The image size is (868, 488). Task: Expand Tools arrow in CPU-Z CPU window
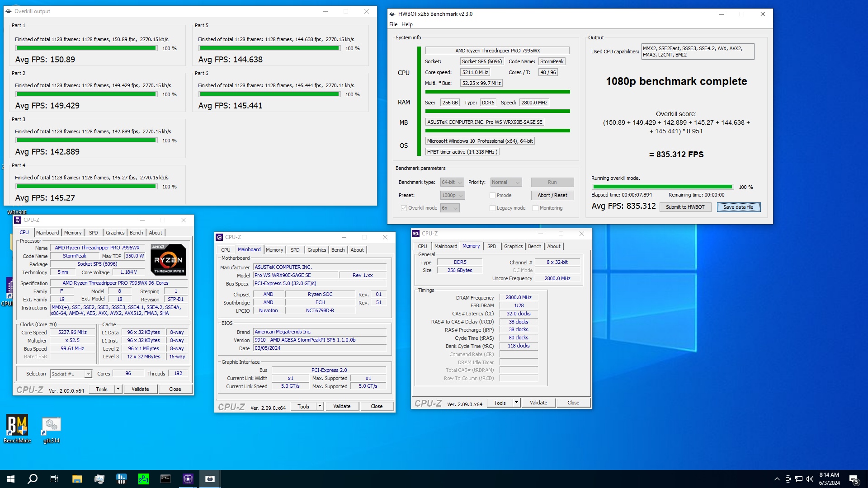[118, 389]
